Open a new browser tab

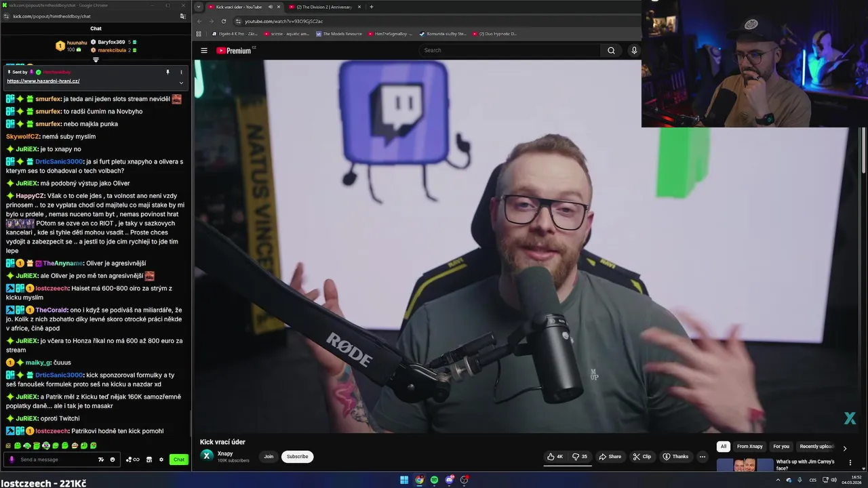click(371, 7)
